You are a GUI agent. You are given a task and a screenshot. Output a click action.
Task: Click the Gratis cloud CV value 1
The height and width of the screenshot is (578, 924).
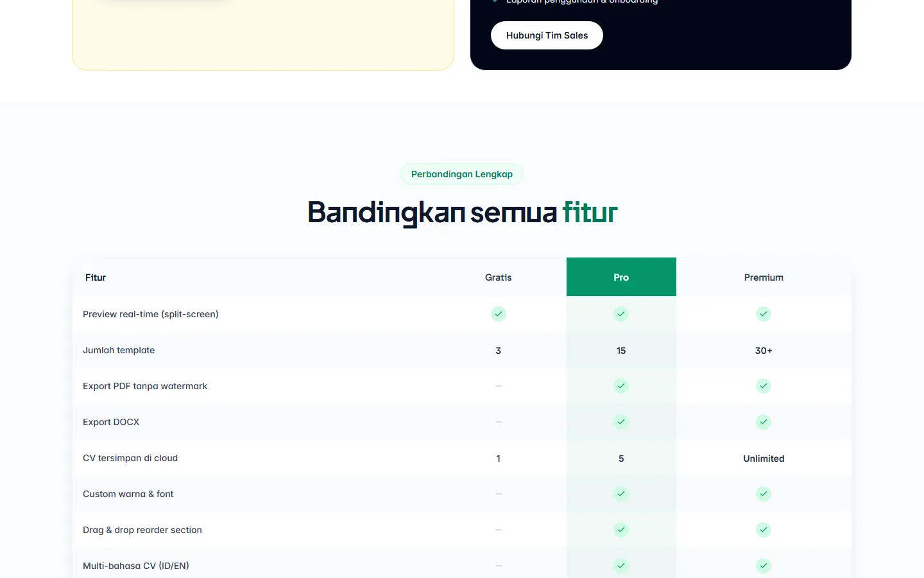pos(499,459)
